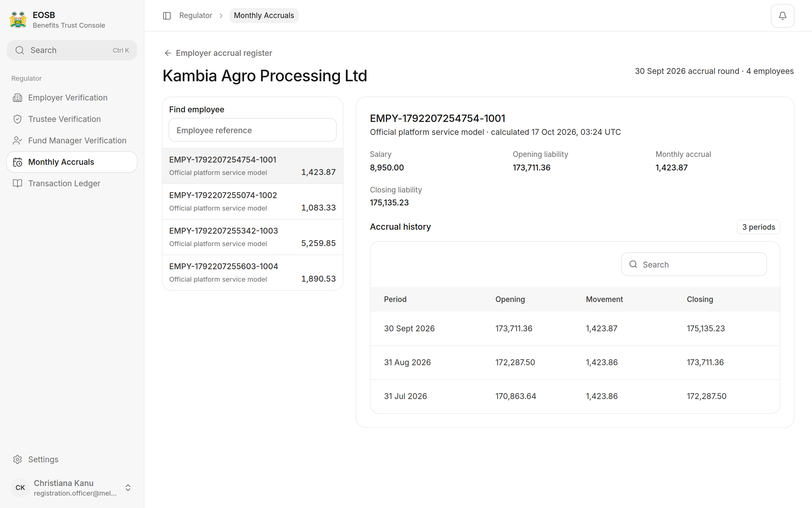The width and height of the screenshot is (812, 508).
Task: Click the Movement column header
Action: [x=604, y=299]
